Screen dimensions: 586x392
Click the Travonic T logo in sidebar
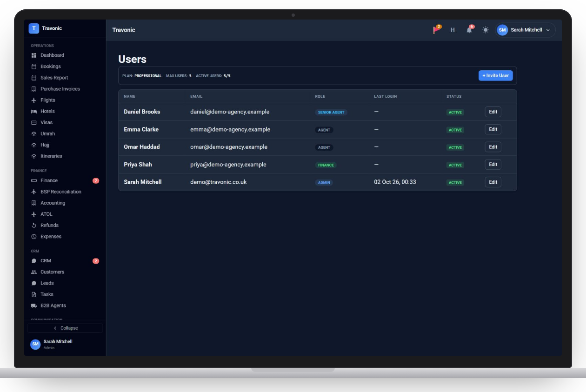(x=33, y=28)
